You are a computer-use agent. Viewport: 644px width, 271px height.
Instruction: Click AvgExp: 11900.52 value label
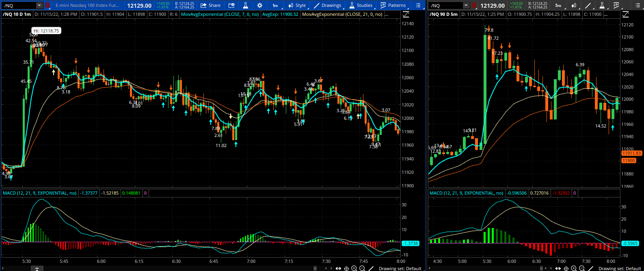(280, 14)
